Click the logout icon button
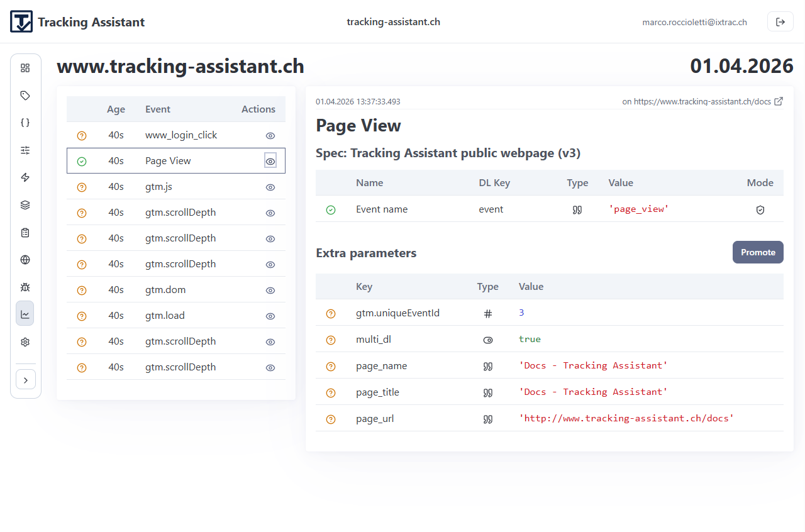 (780, 22)
